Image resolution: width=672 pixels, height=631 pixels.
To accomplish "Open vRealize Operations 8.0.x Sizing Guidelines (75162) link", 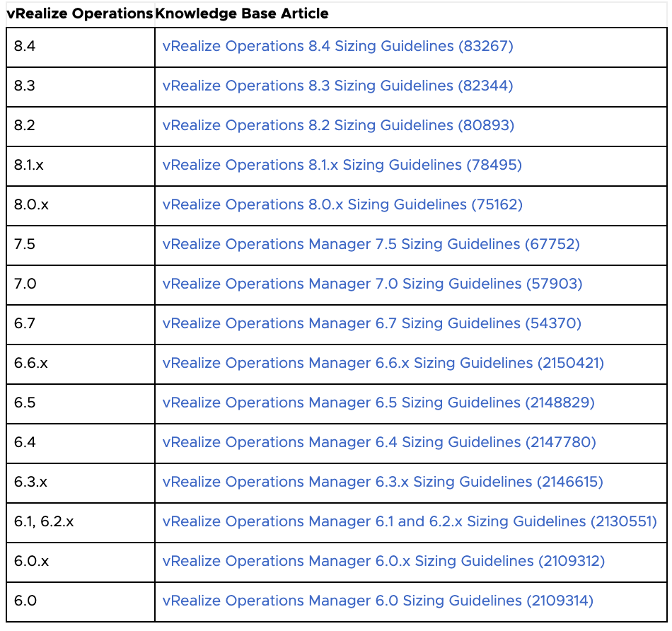I will 342,204.
